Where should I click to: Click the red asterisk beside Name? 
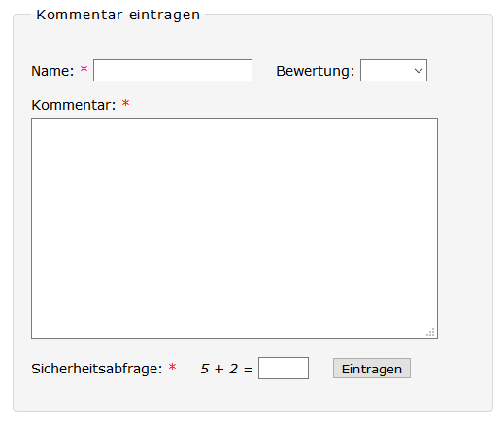tap(84, 69)
